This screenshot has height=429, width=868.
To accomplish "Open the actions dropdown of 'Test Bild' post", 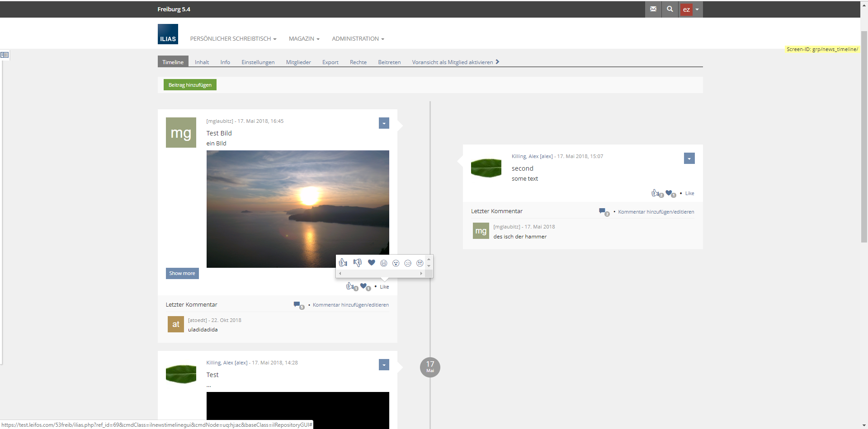I will pyautogui.click(x=384, y=123).
